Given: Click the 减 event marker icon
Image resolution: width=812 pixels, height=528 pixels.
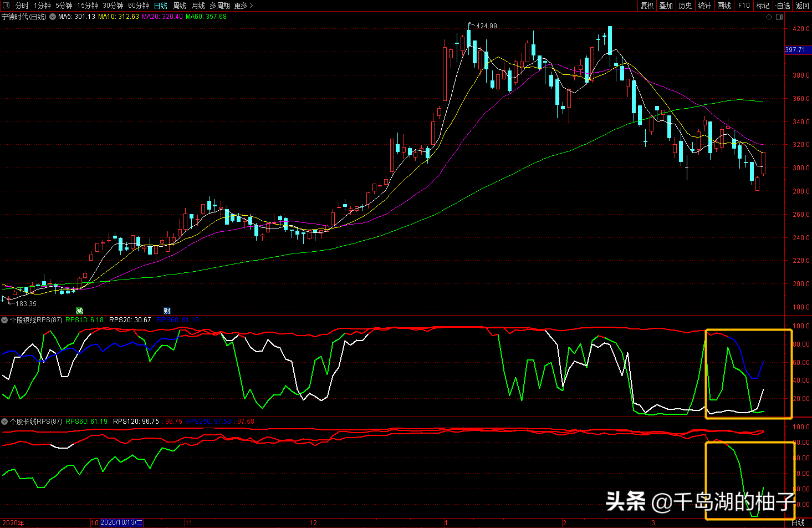Looking at the screenshot, I should [x=79, y=311].
